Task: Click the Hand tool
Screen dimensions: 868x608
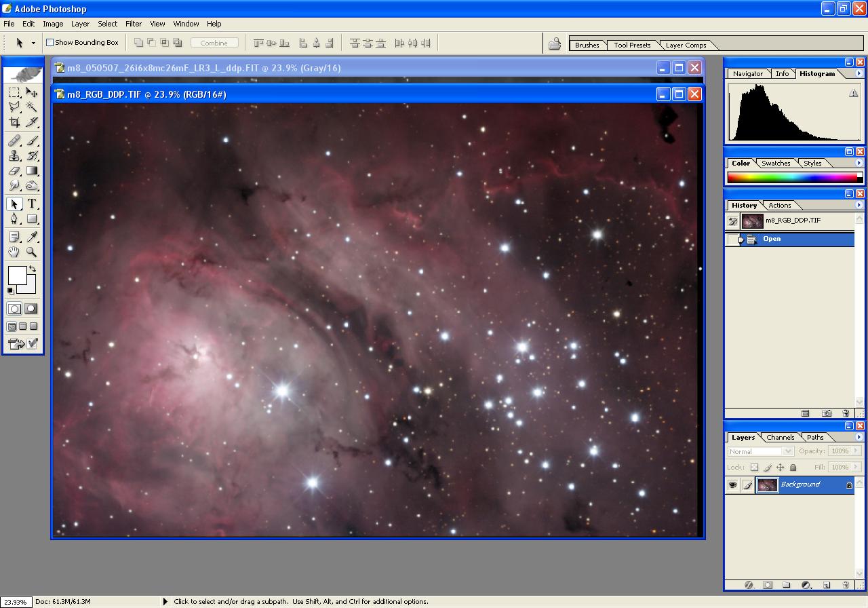Action: pyautogui.click(x=14, y=252)
